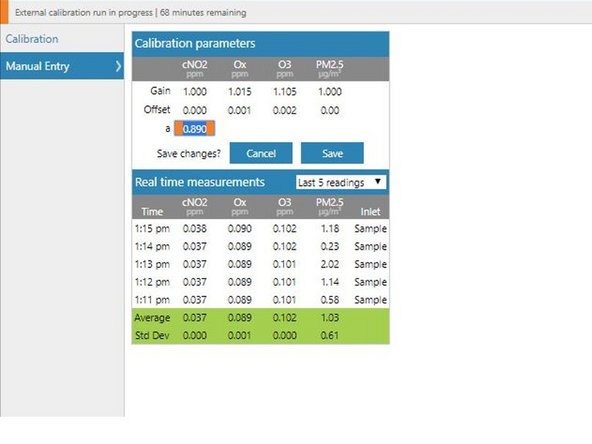Click the 1:12 pm time row
Image resolution: width=592 pixels, height=444 pixels.
click(261, 282)
